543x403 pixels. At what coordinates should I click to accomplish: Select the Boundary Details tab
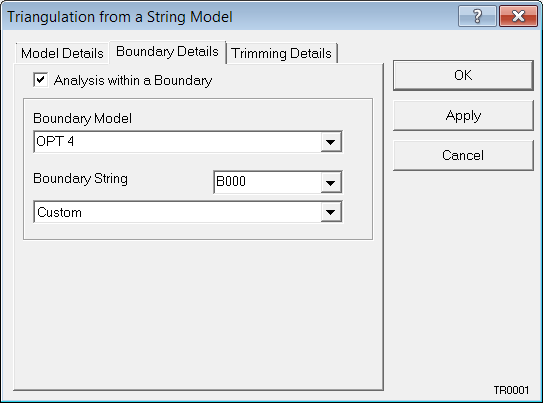coord(168,52)
